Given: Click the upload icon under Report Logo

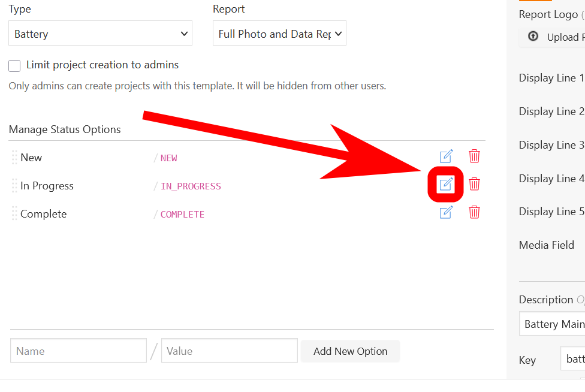Looking at the screenshot, I should point(533,36).
